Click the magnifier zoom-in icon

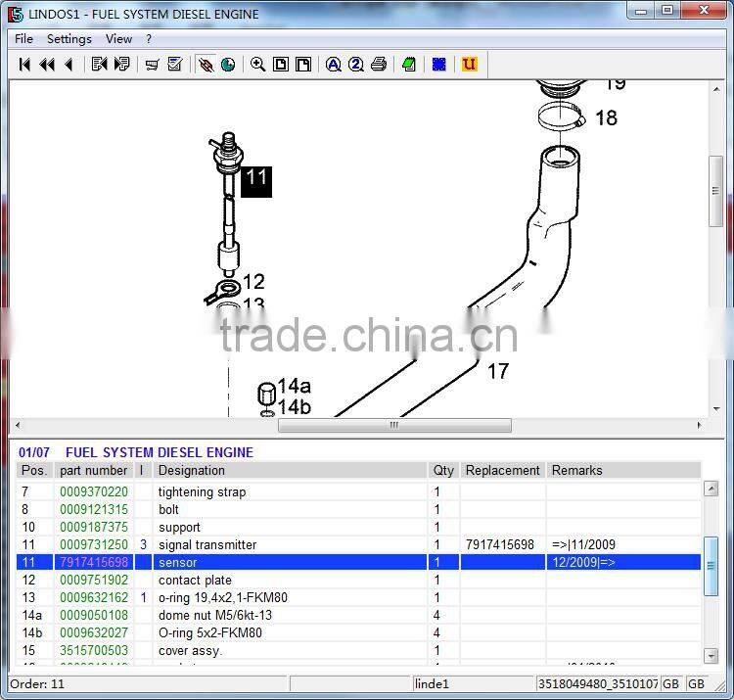point(257,65)
